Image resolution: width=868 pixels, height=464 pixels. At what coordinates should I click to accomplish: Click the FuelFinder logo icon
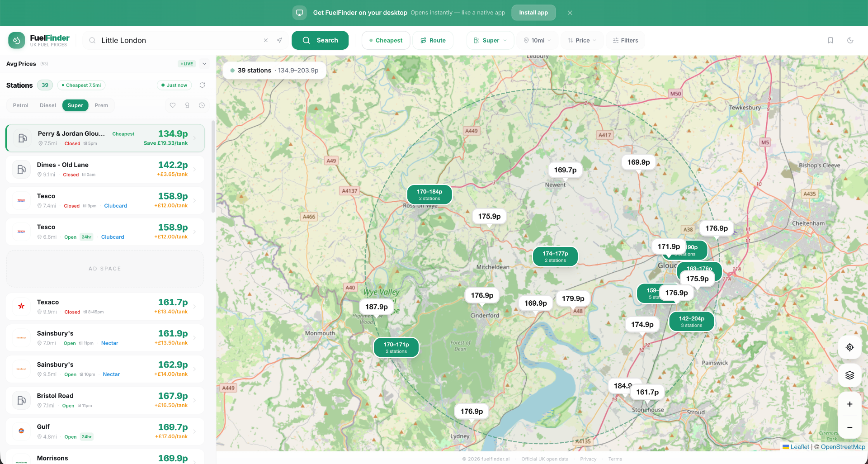click(x=17, y=40)
